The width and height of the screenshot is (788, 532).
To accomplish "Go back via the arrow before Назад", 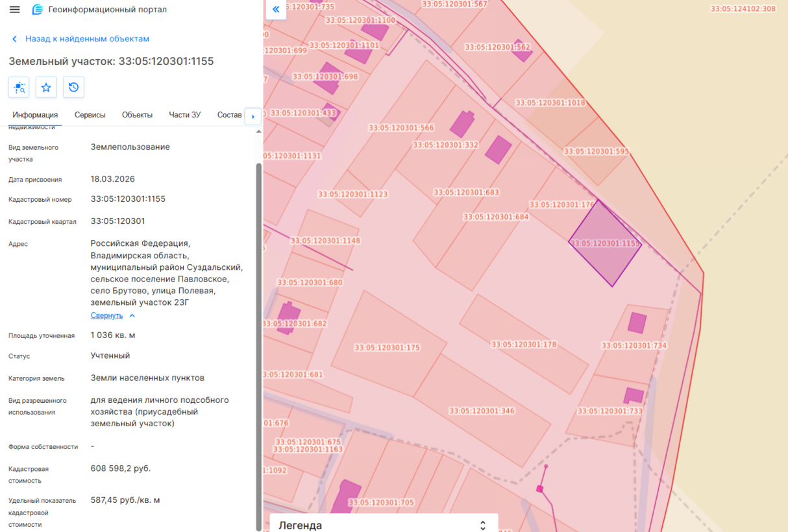I will point(14,39).
